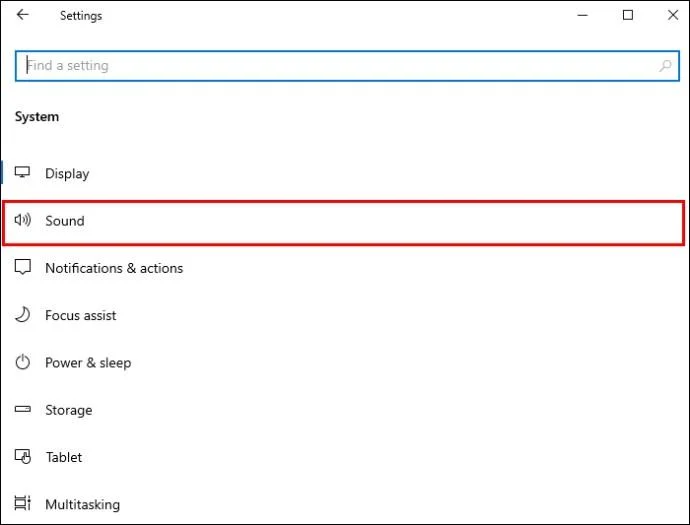Choose the Storage text label

click(68, 410)
